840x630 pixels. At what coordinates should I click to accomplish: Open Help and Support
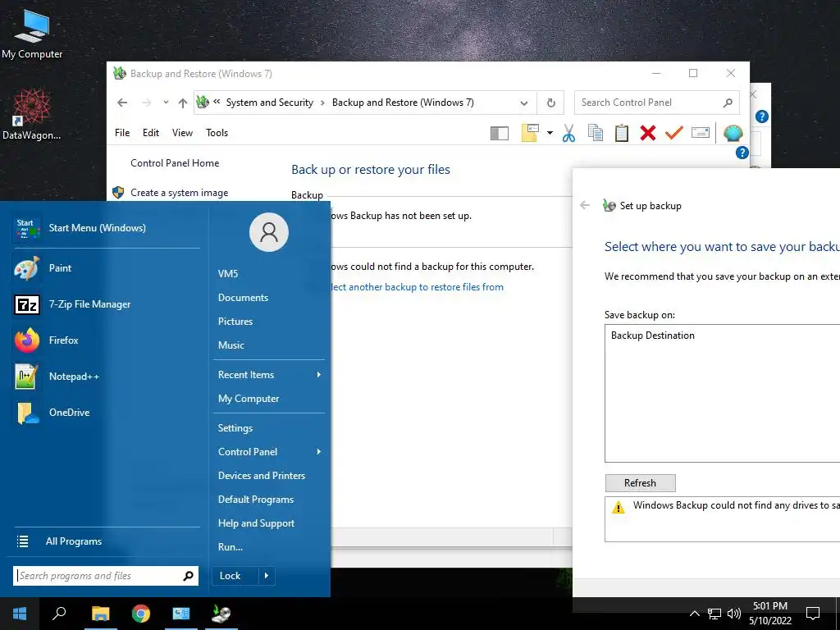[256, 523]
